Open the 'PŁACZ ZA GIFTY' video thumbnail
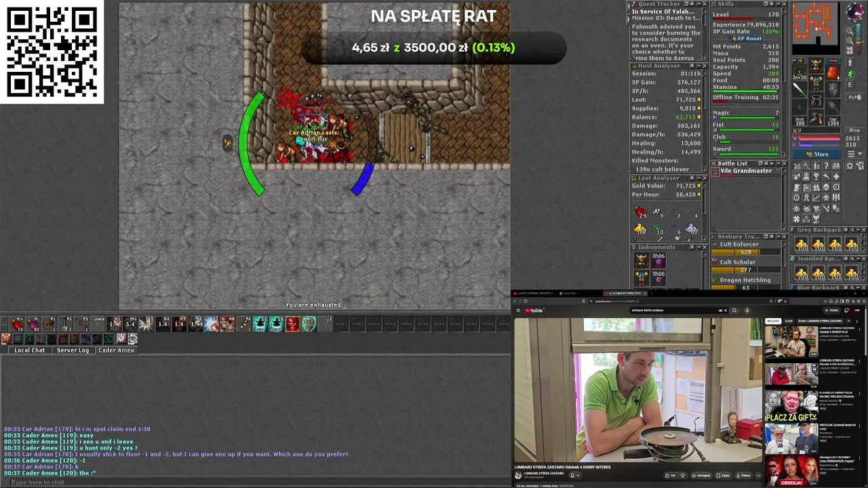Image resolution: width=868 pixels, height=488 pixels. click(x=791, y=407)
